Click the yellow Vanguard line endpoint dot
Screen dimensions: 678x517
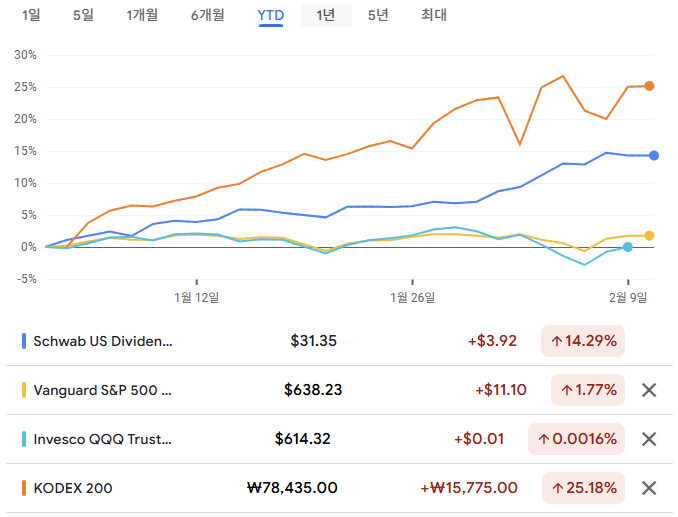(x=650, y=235)
